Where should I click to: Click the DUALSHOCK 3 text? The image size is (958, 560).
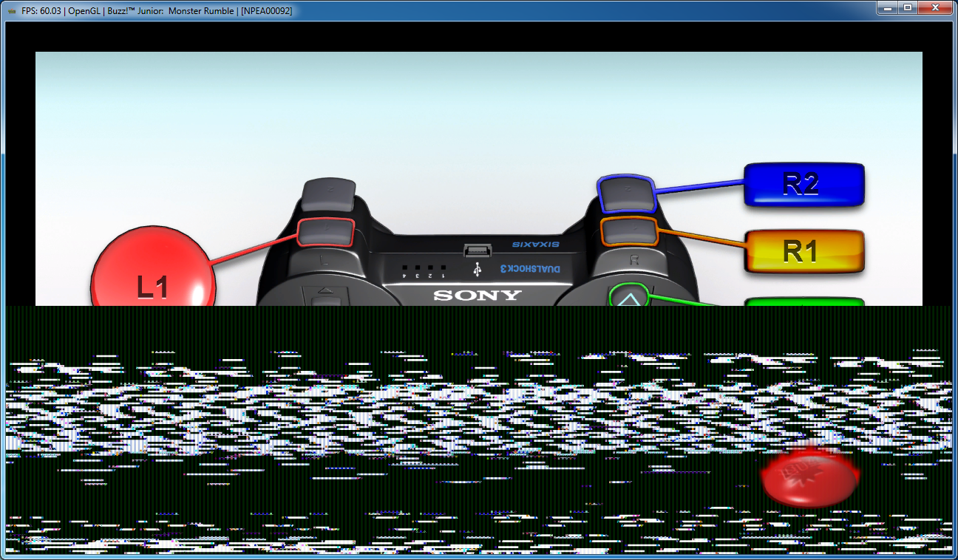point(530,269)
